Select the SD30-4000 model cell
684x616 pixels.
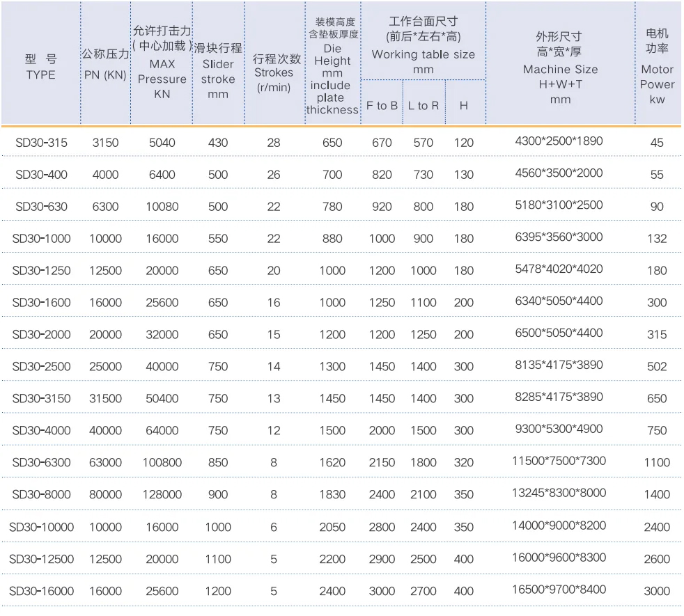41,431
